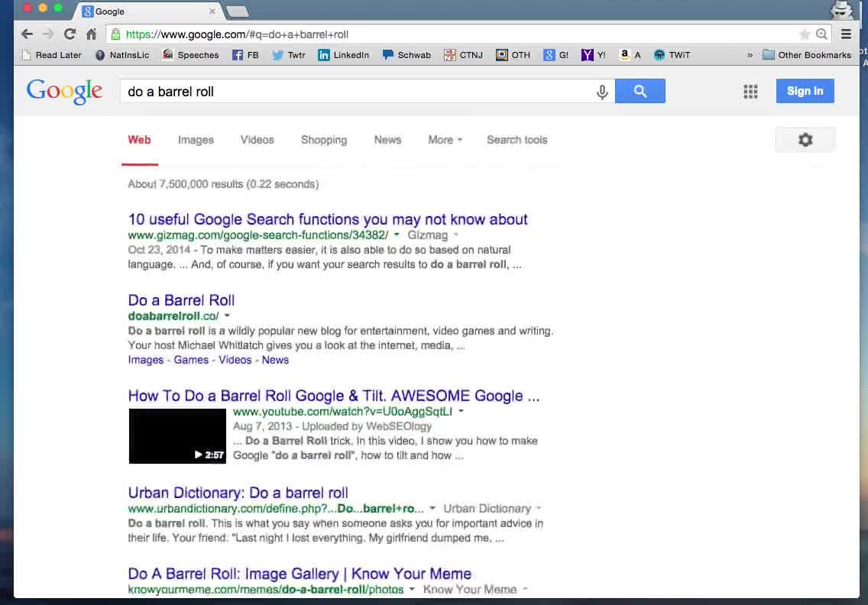Screen dimensions: 868x605
Task: Click the browser forward arrow
Action: [x=48, y=34]
